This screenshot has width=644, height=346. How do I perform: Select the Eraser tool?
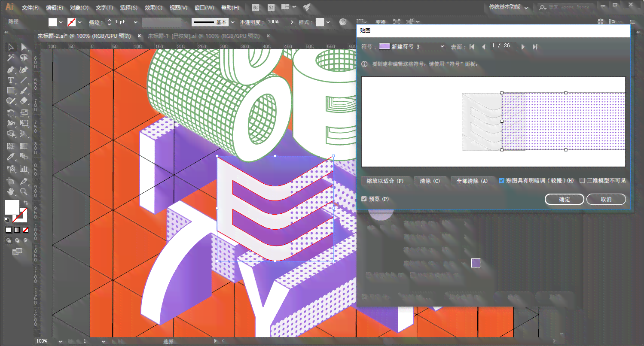tap(24, 101)
